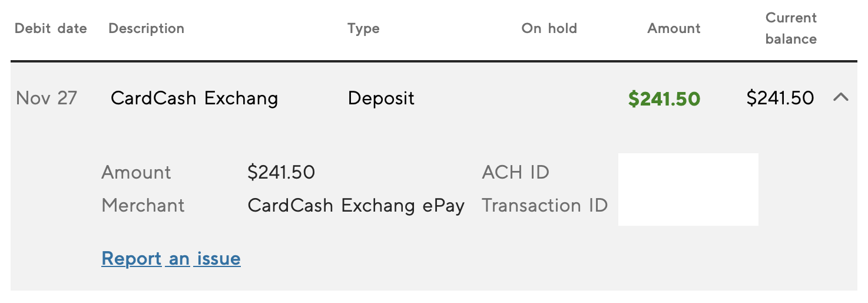Select the $241.50 value in details
Screen dimensions: 868x303
281,172
